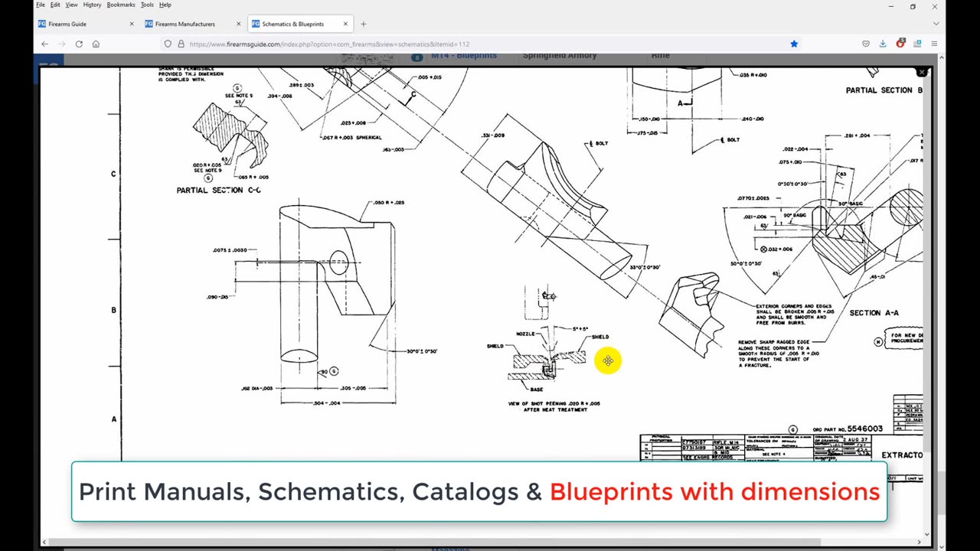The width and height of the screenshot is (980, 551).
Task: Switch to the Firearms Guide tab
Action: [x=85, y=24]
